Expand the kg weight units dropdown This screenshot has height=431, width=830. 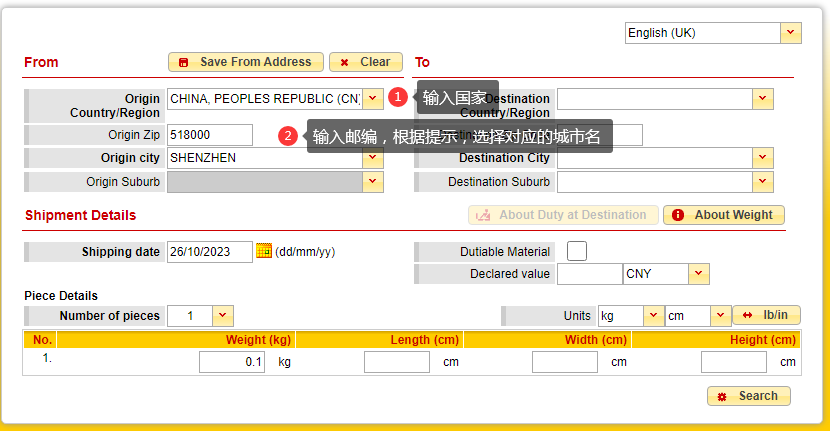point(653,315)
